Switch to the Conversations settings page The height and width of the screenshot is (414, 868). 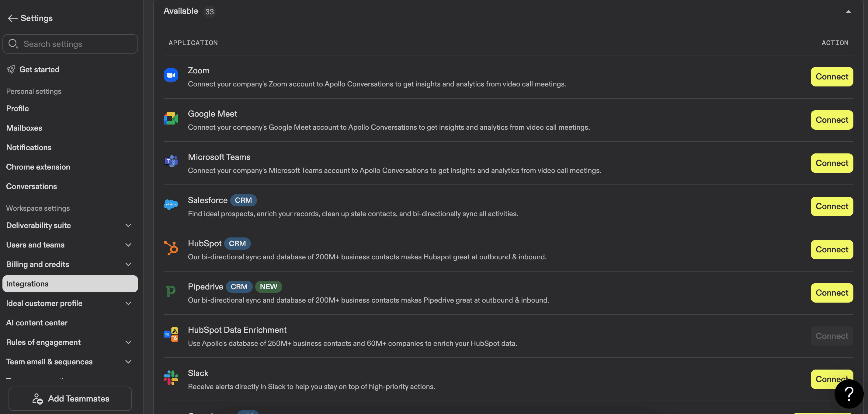coord(31,186)
